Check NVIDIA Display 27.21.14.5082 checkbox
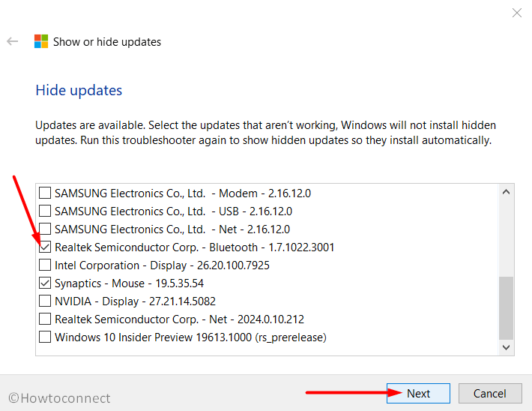532x411 pixels. pos(45,301)
